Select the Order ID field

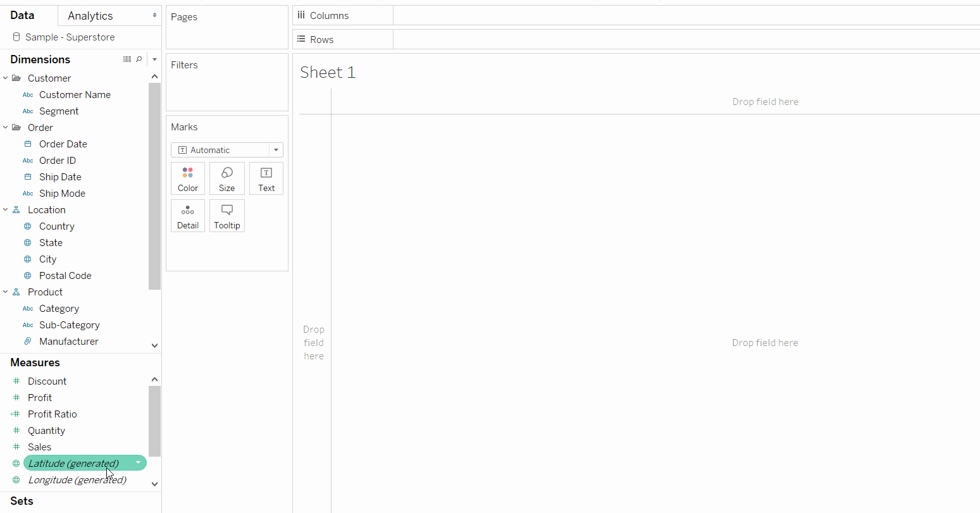click(x=58, y=161)
